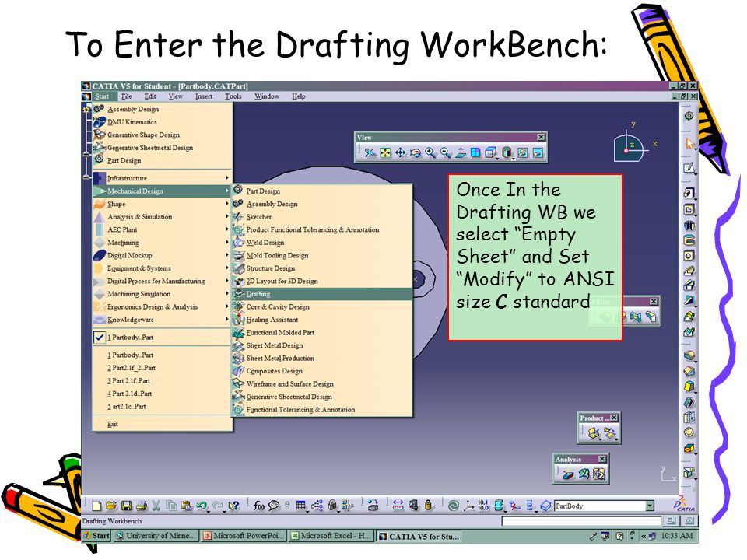Screen dimensions: 747x560
Task: Click the Swap Visible Space icon
Action: [x=538, y=153]
